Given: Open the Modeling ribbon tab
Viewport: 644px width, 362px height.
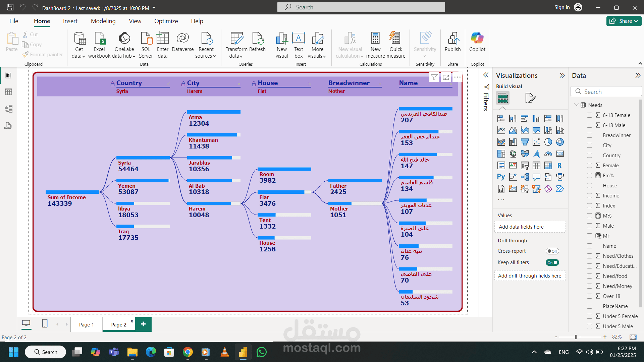Looking at the screenshot, I should click(x=103, y=21).
